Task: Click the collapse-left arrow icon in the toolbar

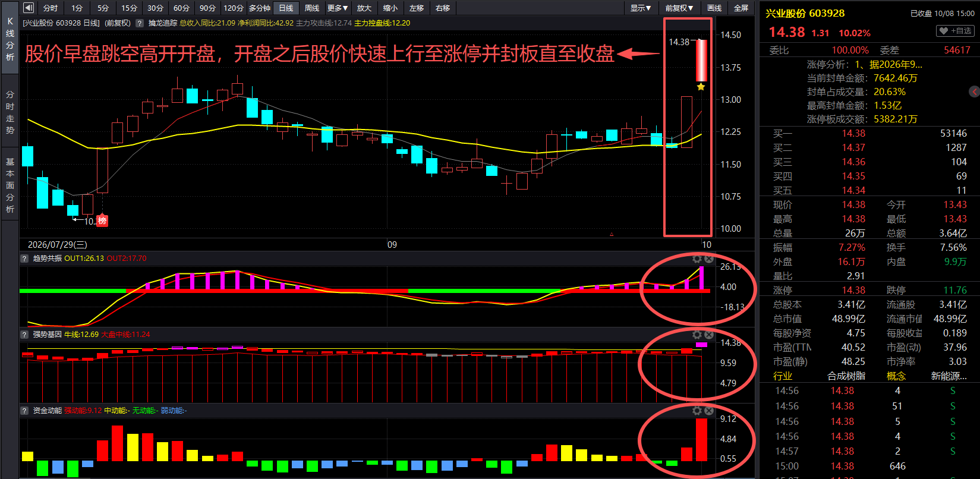Action: 29,8
